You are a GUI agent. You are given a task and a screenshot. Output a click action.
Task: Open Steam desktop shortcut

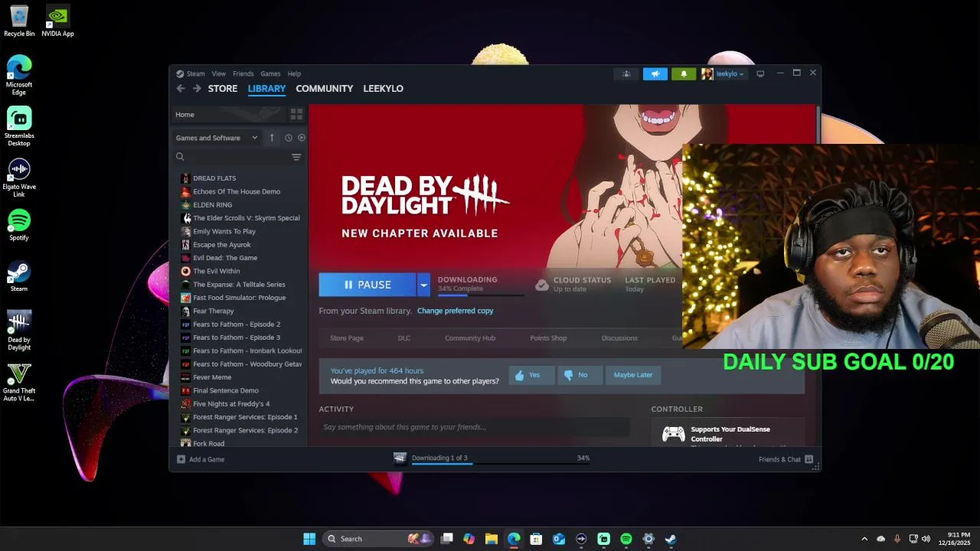pyautogui.click(x=19, y=276)
